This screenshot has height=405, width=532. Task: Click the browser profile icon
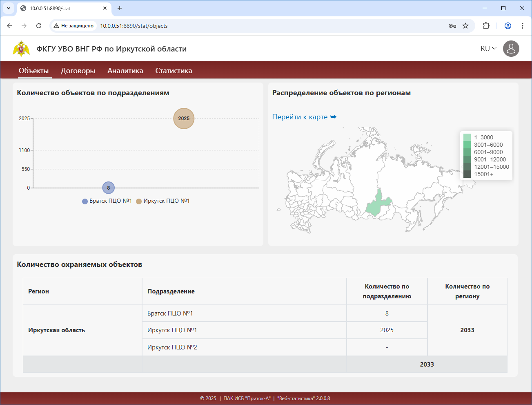click(x=508, y=26)
